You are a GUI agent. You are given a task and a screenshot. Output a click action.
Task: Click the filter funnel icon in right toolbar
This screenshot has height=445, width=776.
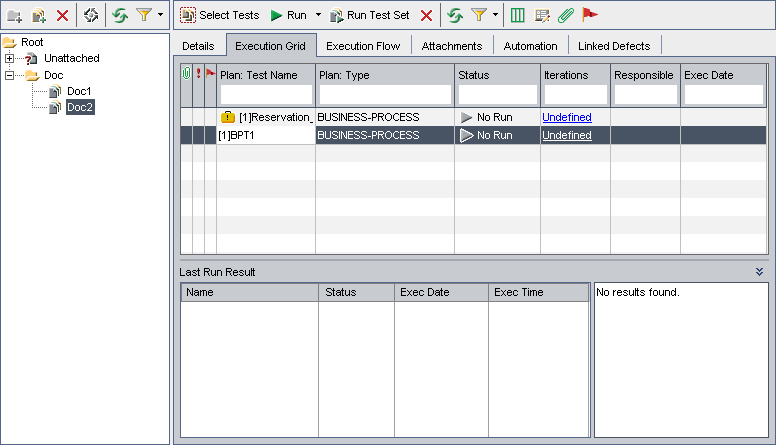point(479,15)
